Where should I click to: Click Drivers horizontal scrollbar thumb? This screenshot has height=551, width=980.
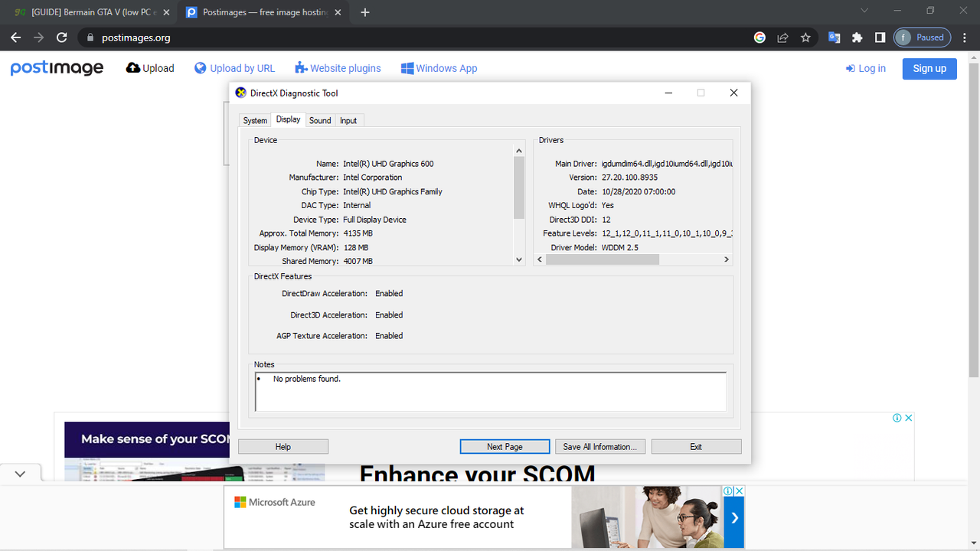(603, 259)
